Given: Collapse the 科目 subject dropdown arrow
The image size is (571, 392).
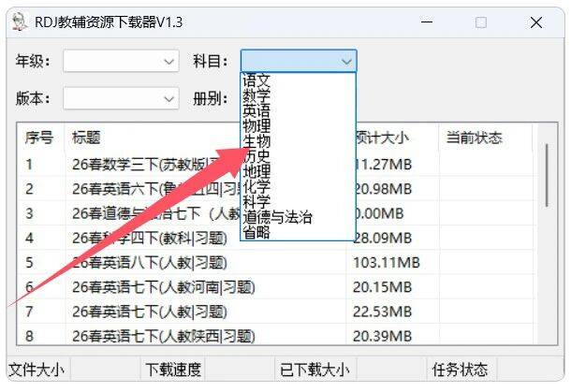Looking at the screenshot, I should tap(346, 61).
